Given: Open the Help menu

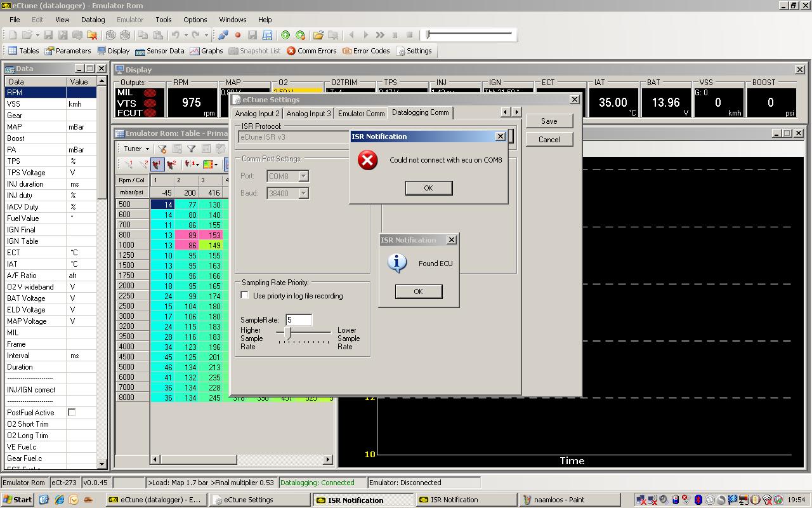Looking at the screenshot, I should pyautogui.click(x=265, y=20).
